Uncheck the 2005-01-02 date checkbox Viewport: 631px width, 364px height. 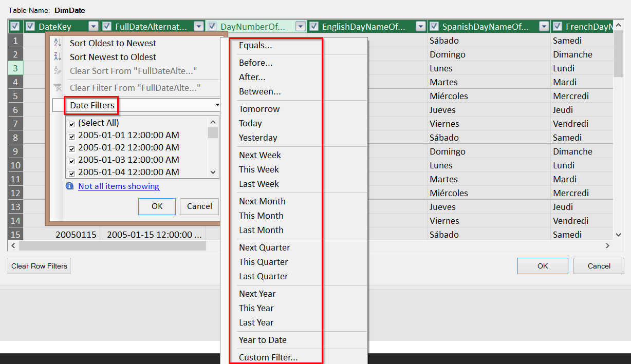coord(72,148)
